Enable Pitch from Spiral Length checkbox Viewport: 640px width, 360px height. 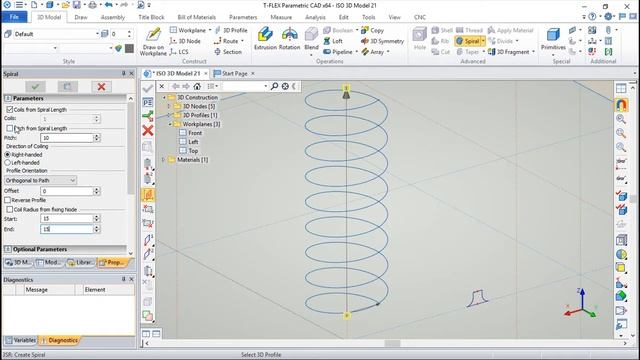pyautogui.click(x=10, y=128)
